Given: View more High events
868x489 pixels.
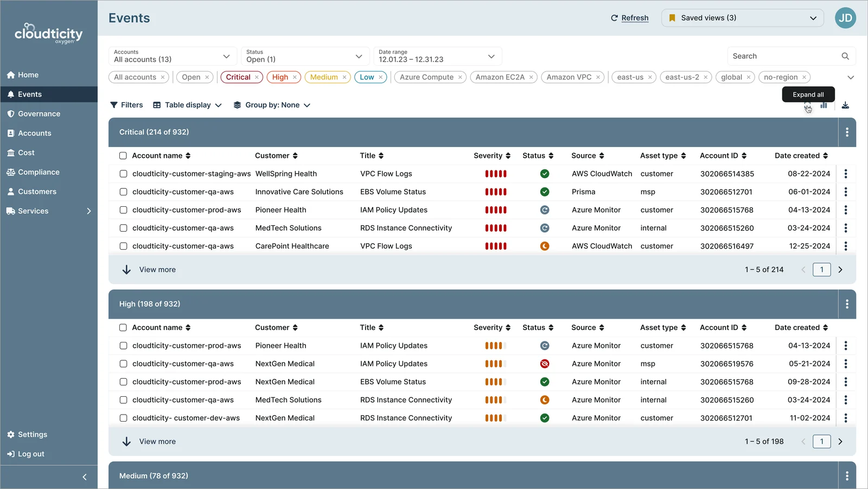Looking at the screenshot, I should coord(149,442).
